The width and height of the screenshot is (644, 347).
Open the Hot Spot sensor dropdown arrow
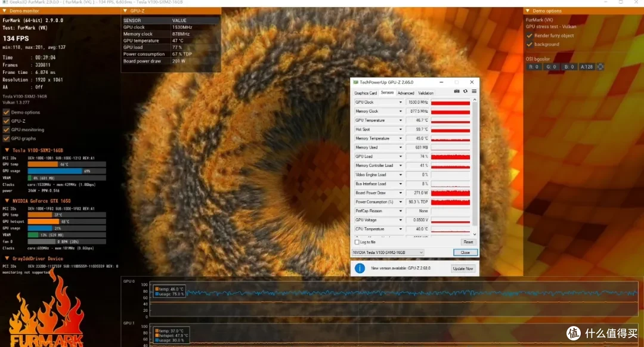coord(401,129)
